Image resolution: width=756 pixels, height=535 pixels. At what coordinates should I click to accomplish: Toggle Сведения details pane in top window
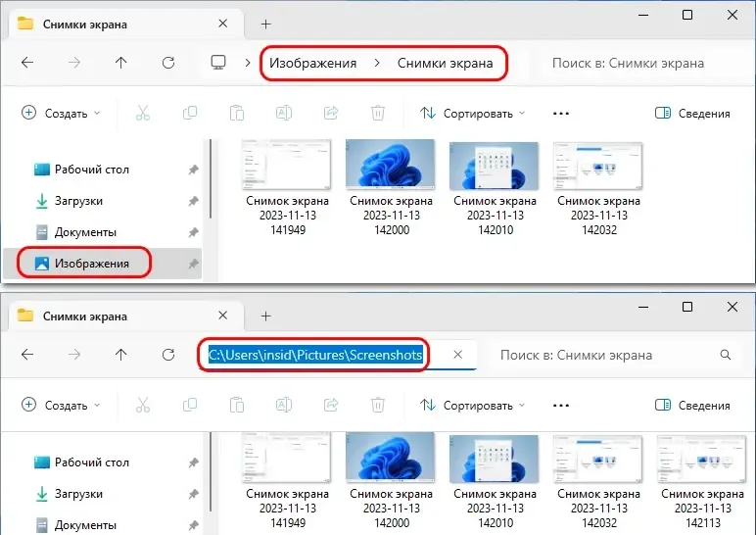[692, 114]
